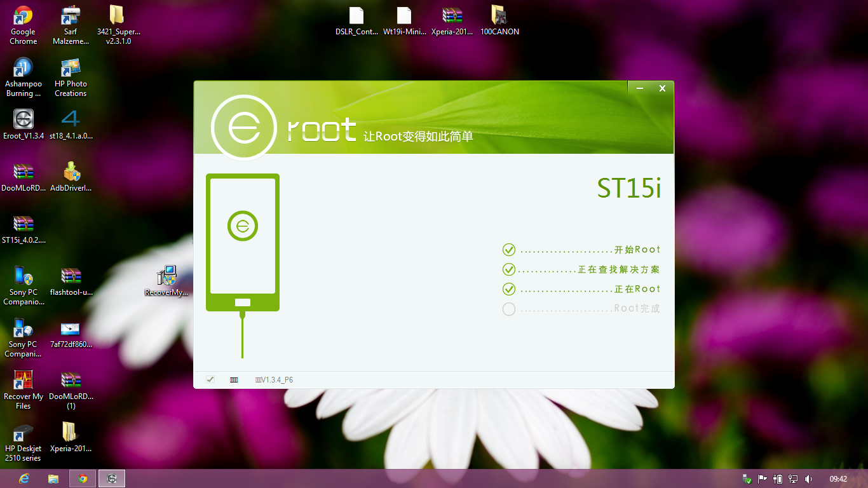Open the 3421_Super v2.3.1.0 folder
This screenshot has height=488, width=868.
118,26
